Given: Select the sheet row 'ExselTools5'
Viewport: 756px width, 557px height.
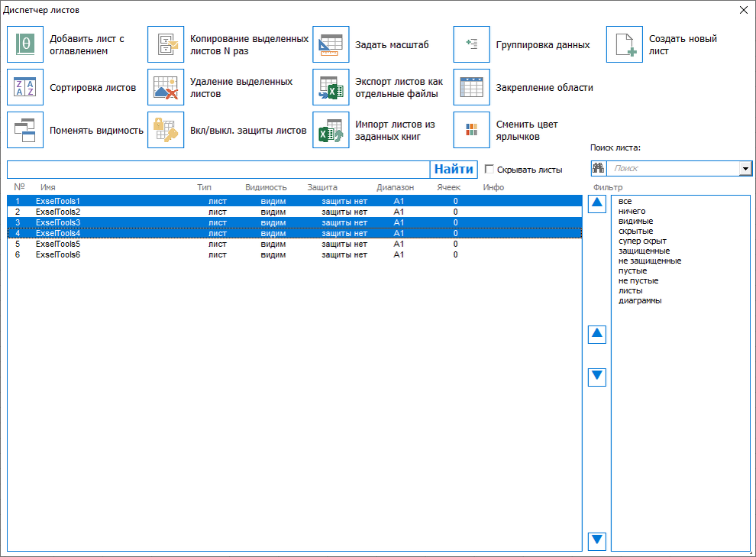Looking at the screenshot, I should 59,244.
